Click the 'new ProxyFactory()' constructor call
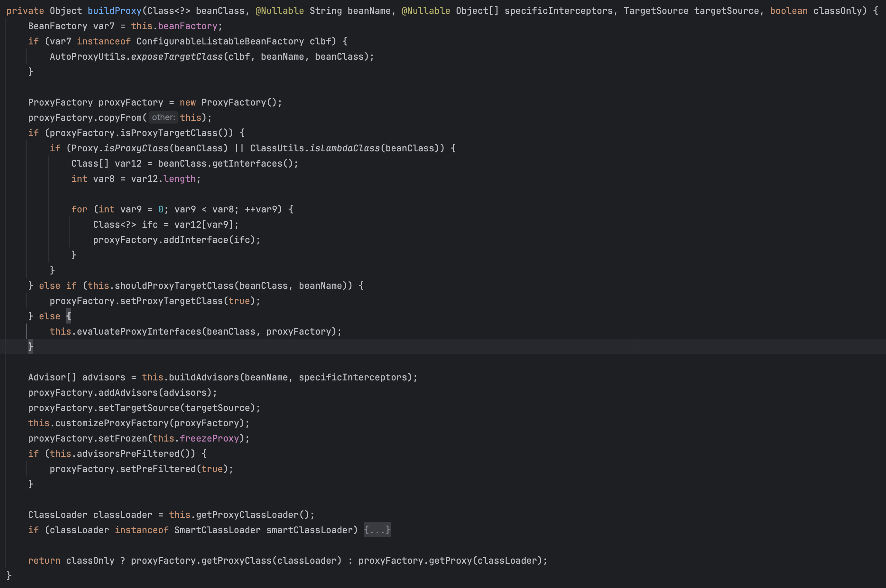The width and height of the screenshot is (886, 588). 228,102
